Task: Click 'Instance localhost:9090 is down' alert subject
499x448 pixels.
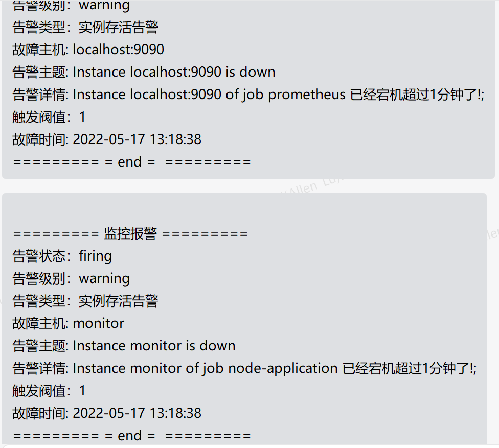Action: [174, 72]
